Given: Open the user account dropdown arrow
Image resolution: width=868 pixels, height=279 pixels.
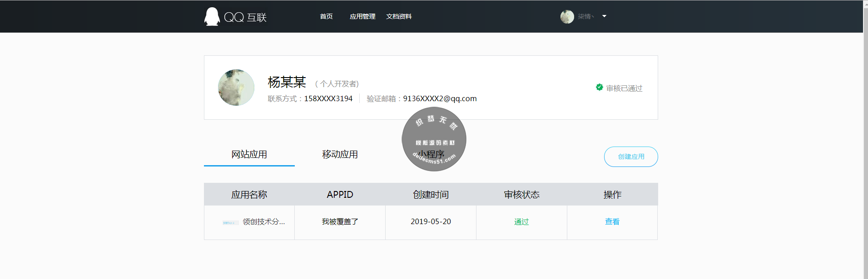Looking at the screenshot, I should (604, 16).
